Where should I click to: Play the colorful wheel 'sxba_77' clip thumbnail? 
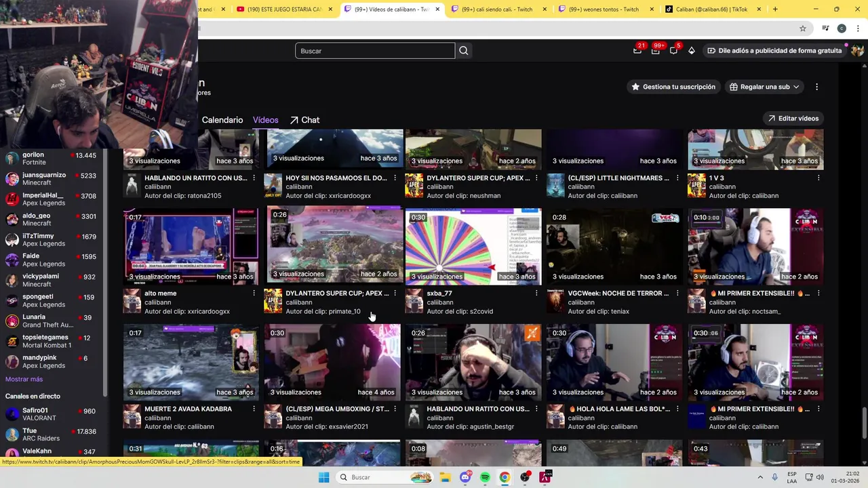pyautogui.click(x=473, y=246)
